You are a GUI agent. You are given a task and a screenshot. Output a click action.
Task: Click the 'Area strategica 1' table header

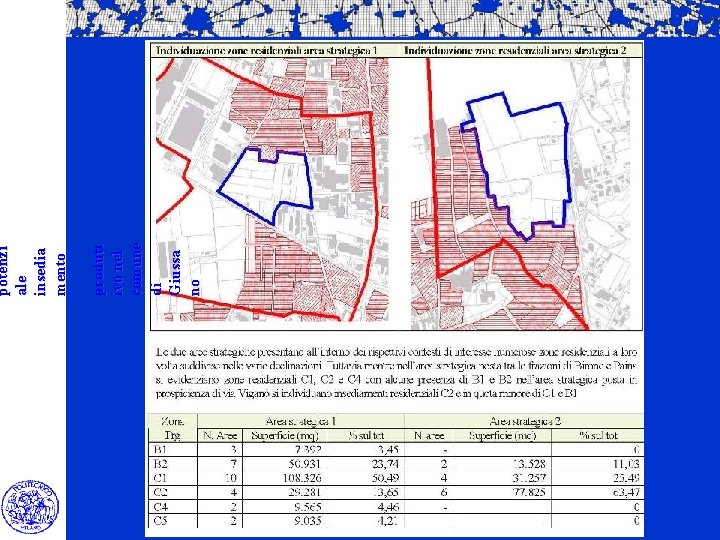coord(301,421)
